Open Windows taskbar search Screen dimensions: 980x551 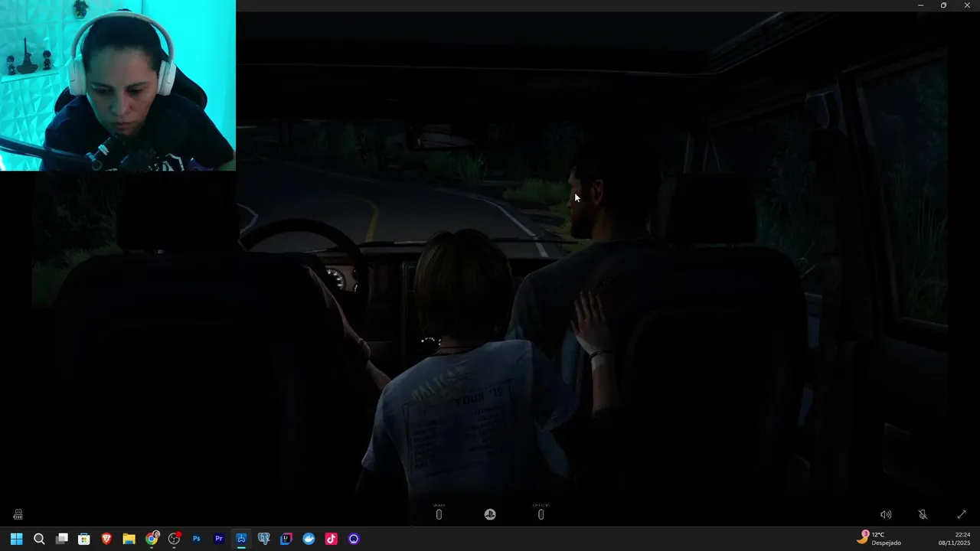click(x=39, y=539)
